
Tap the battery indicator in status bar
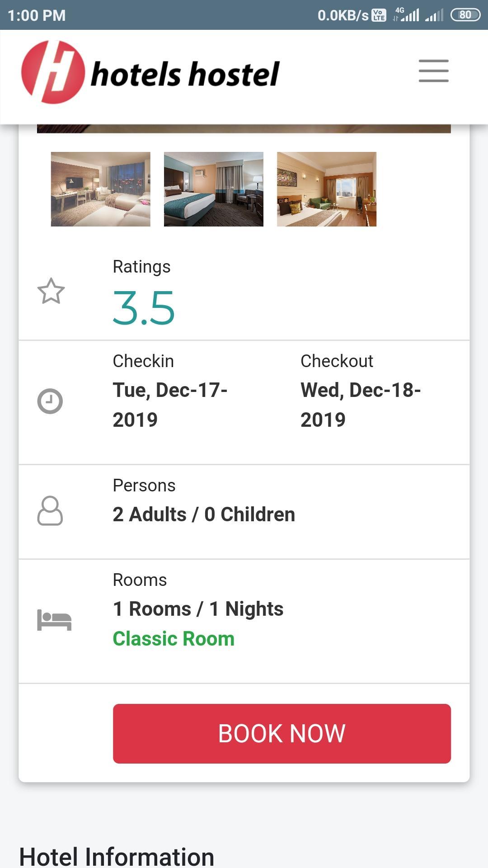(465, 15)
